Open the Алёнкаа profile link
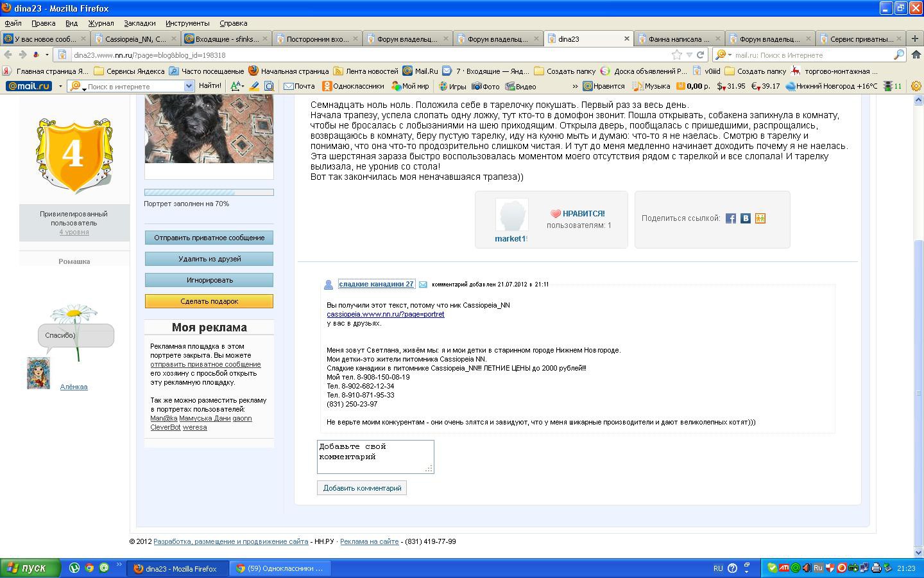The image size is (924, 578). (x=74, y=387)
